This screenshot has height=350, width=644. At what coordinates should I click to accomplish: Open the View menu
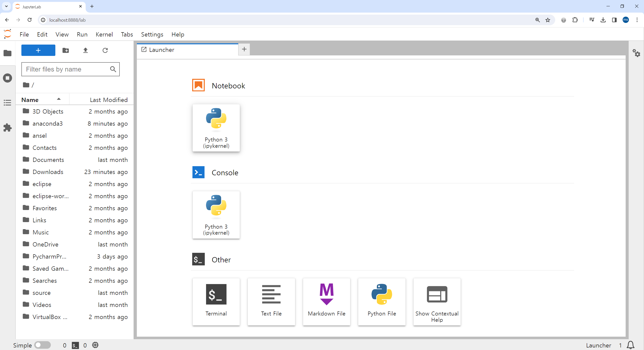[62, 34]
